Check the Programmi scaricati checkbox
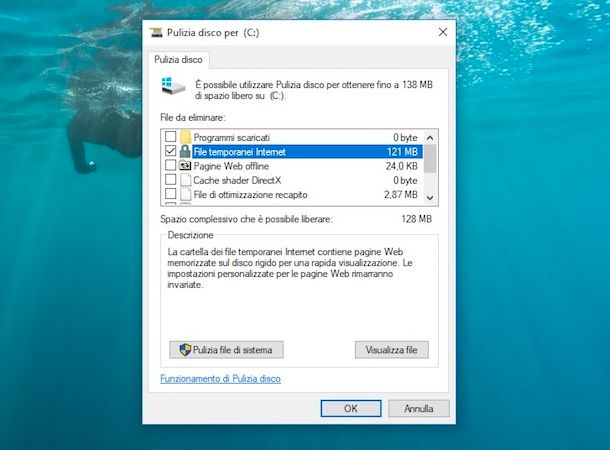610x450 pixels. 170,137
